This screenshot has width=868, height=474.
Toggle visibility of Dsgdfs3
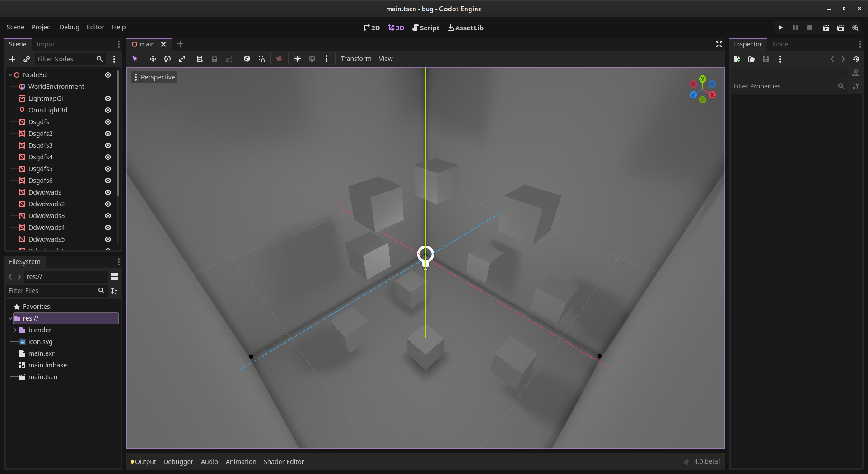[108, 145]
